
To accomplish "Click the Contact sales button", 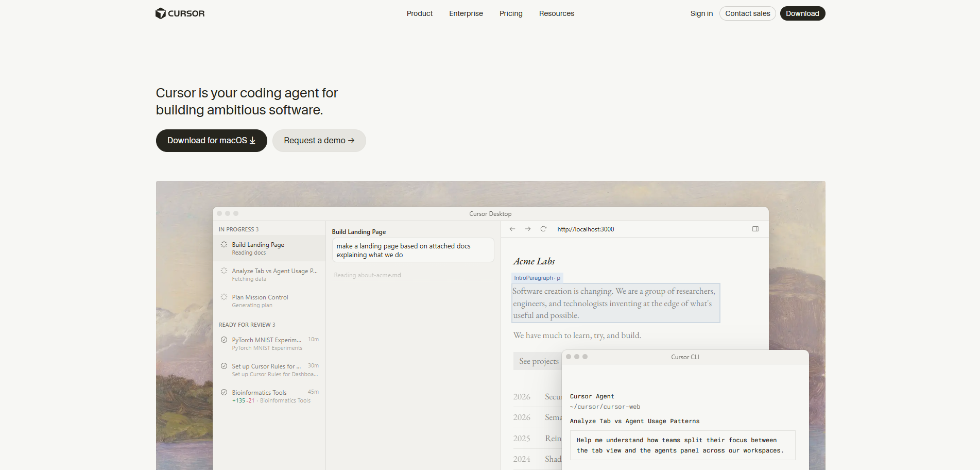I will (747, 13).
